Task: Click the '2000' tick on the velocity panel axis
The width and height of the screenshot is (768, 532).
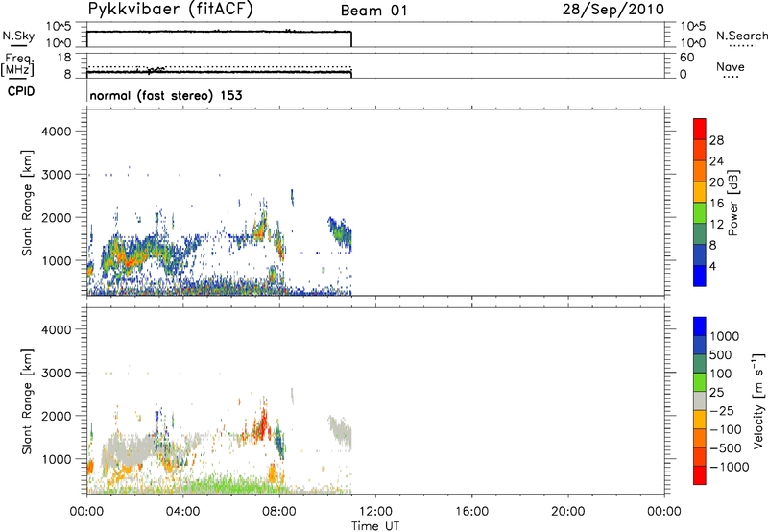Action: (x=57, y=416)
